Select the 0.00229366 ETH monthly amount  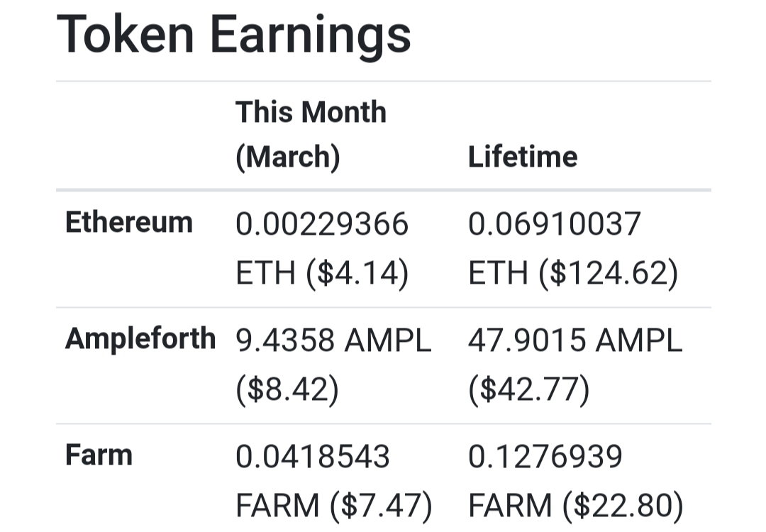[322, 224]
